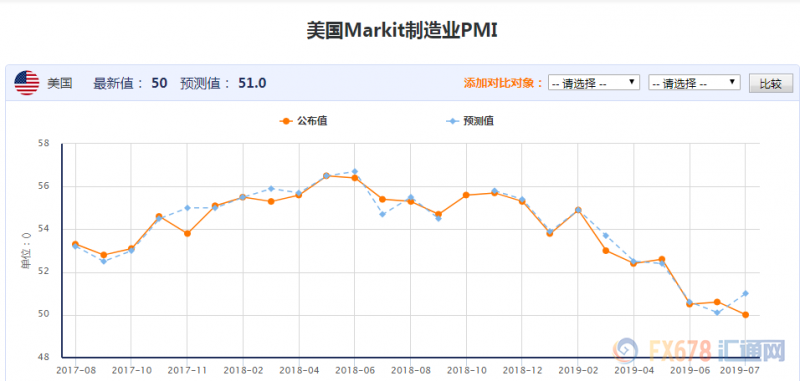Click the 2017-08 x-axis label
Image resolution: width=800 pixels, height=381 pixels.
76,369
